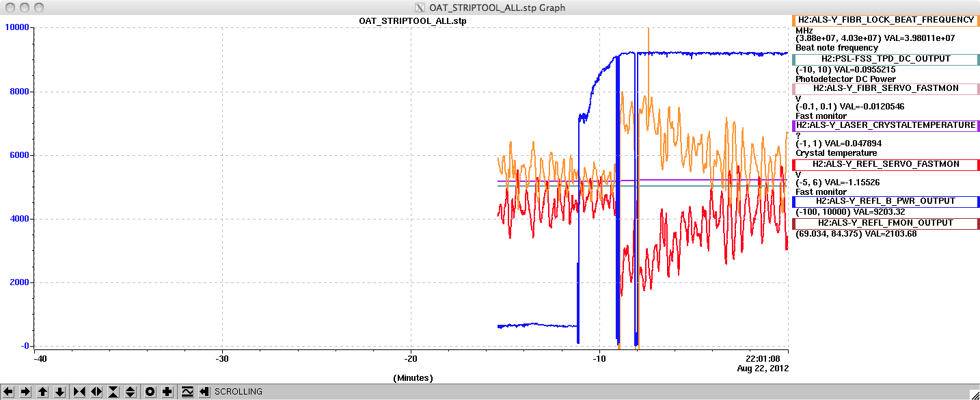
Task: Pan the graph left with arrow button
Action: pyautogui.click(x=8, y=392)
